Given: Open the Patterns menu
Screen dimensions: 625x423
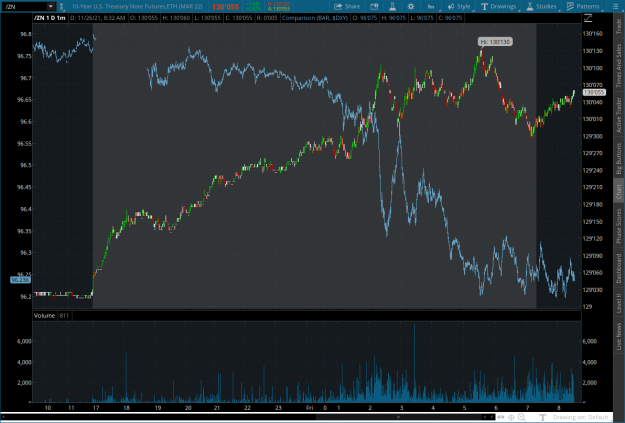Looking at the screenshot, I should tap(583, 6).
